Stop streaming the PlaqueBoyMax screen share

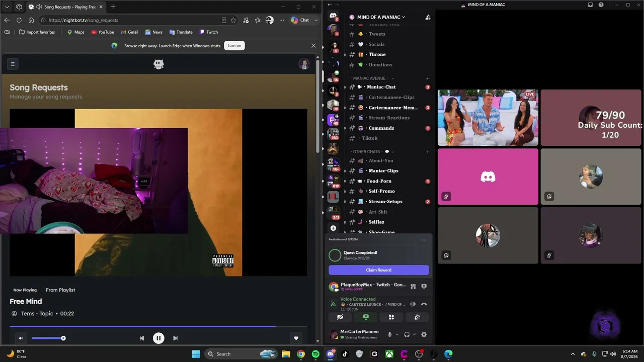tap(424, 287)
